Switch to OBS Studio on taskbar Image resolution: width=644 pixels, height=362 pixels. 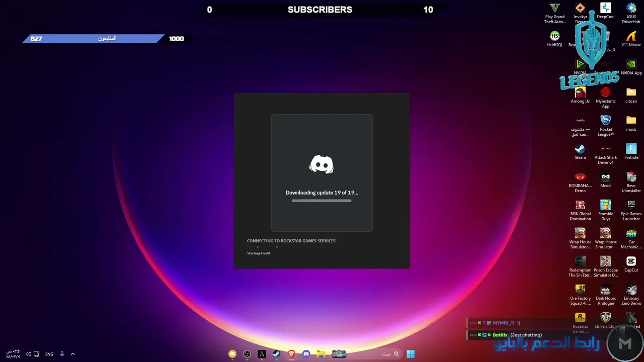click(247, 354)
